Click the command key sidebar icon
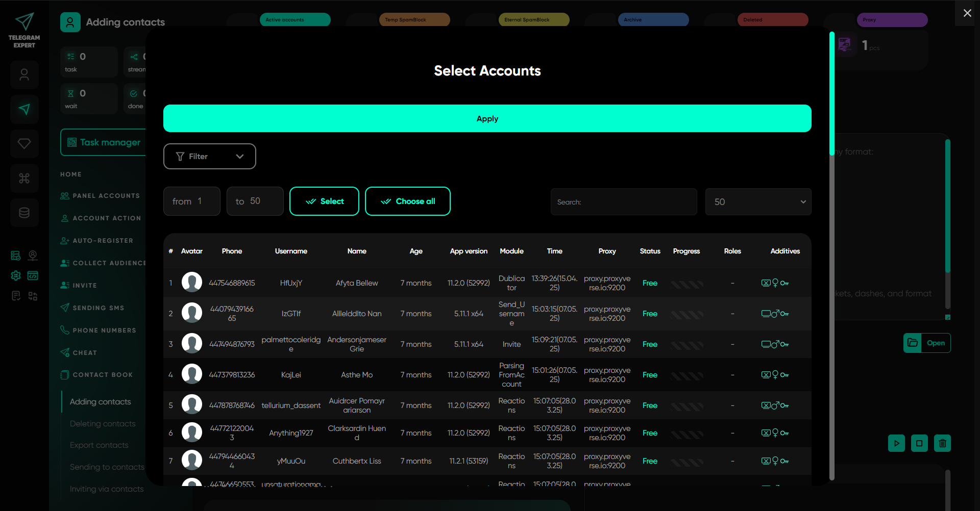Viewport: 980px width, 511px height. click(x=24, y=178)
